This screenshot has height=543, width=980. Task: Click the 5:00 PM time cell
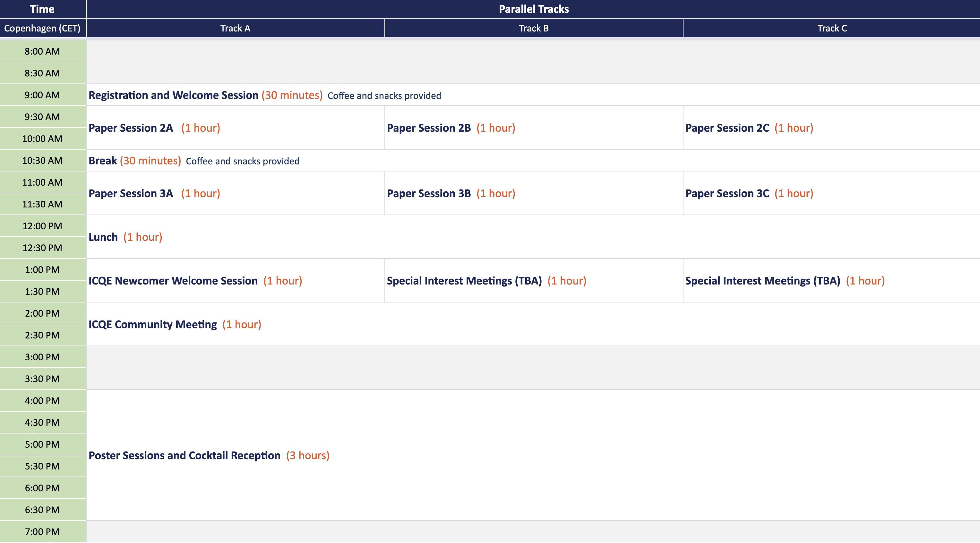43,444
